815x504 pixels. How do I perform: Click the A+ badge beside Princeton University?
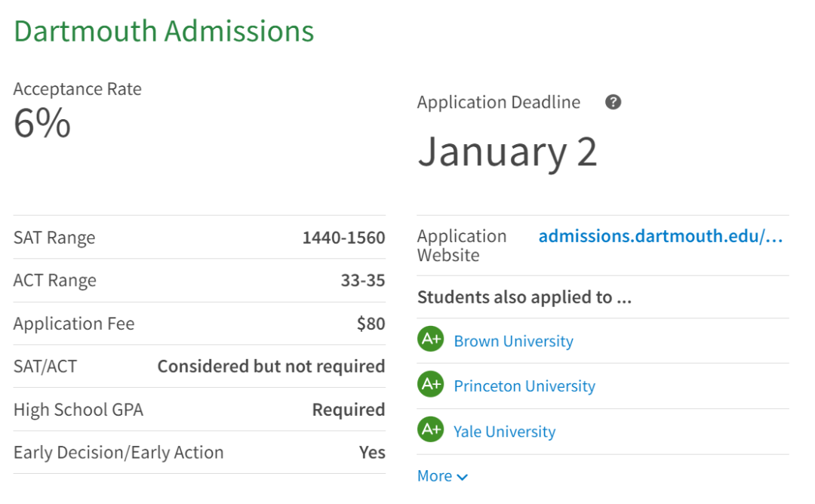click(431, 385)
